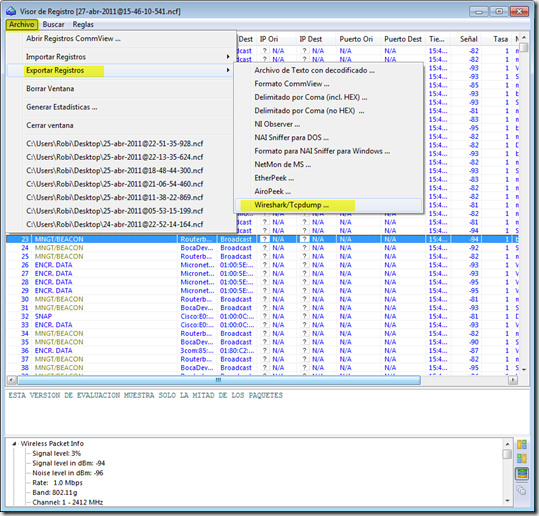This screenshot has width=539, height=516.
Task: Click 'Noise level in dBm: -96' tree entry
Action: click(x=68, y=473)
